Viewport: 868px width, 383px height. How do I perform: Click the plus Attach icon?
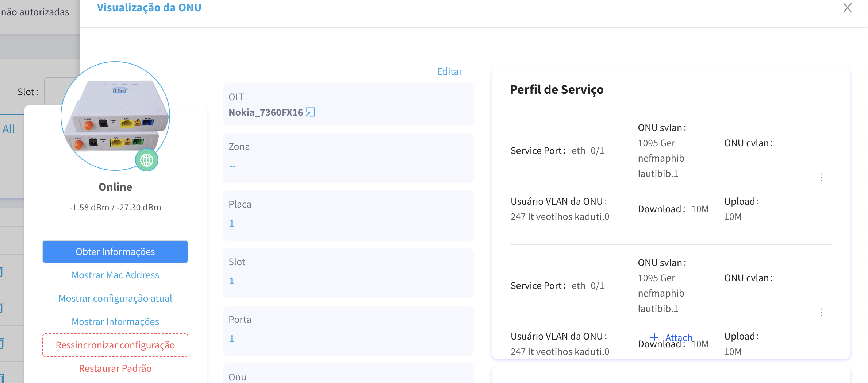[x=654, y=337]
